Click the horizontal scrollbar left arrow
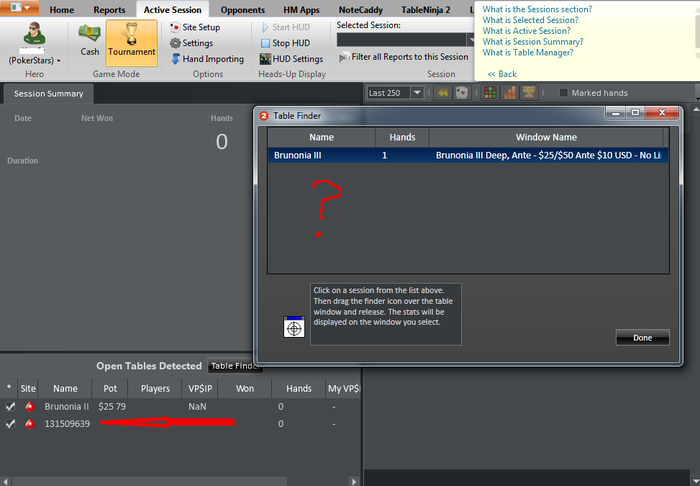This screenshot has width=700, height=486. [x=5, y=482]
